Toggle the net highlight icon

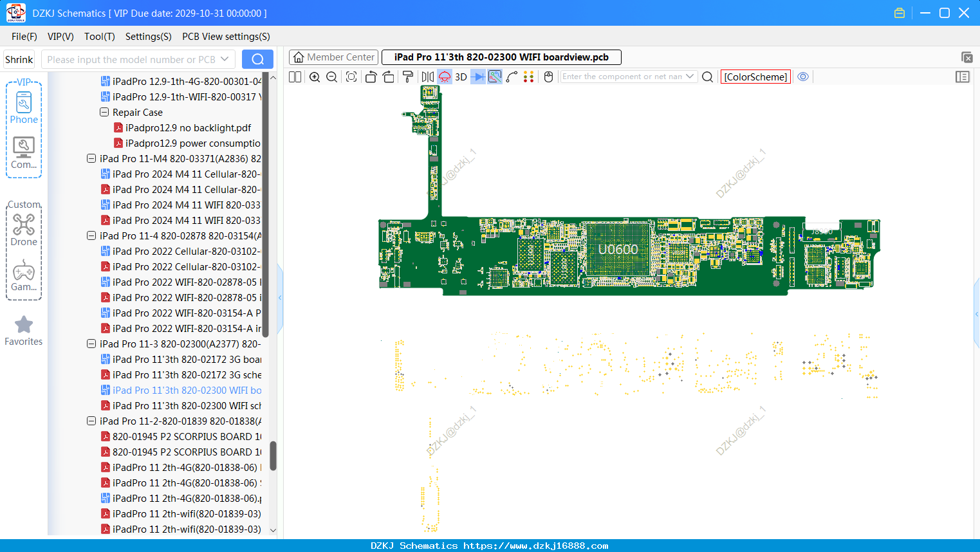tap(495, 77)
